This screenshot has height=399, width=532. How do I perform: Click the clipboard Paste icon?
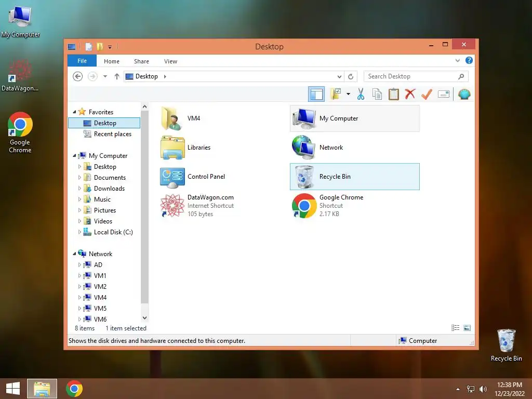(394, 94)
